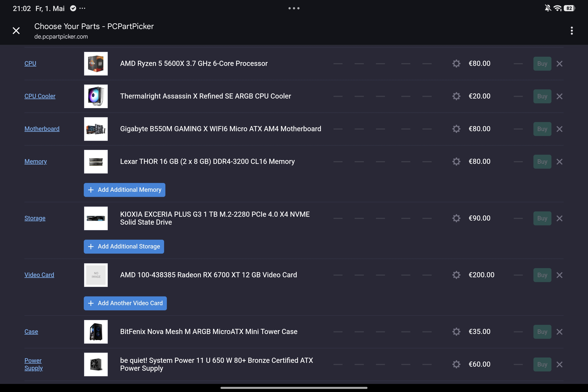This screenshot has height=392, width=588.
Task: Open the Case category link
Action: [31, 332]
